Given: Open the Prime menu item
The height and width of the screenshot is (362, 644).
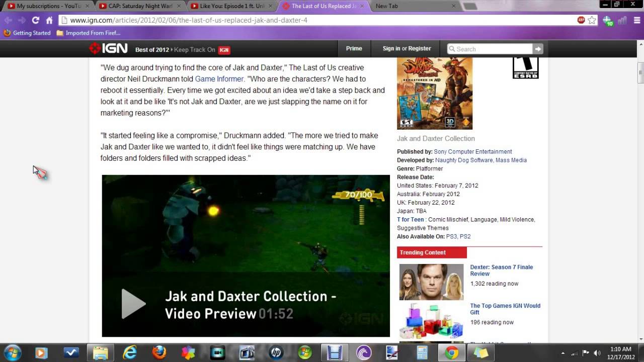Looking at the screenshot, I should coord(354,48).
